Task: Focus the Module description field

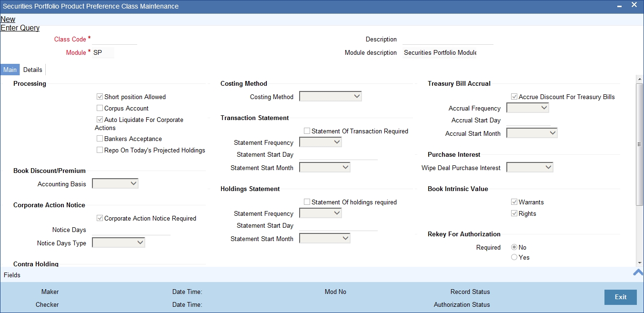Action: click(440, 52)
